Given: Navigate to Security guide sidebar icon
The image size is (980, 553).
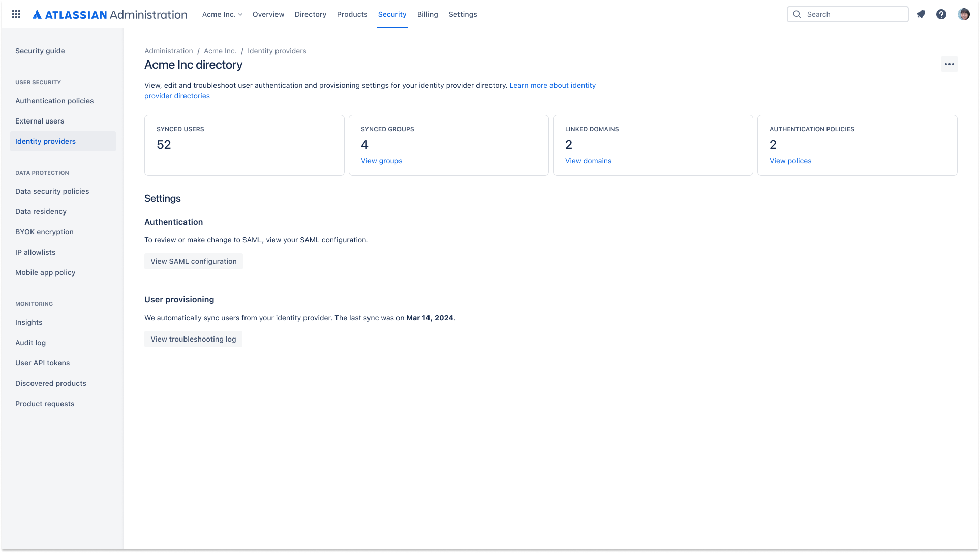Looking at the screenshot, I should click(40, 50).
